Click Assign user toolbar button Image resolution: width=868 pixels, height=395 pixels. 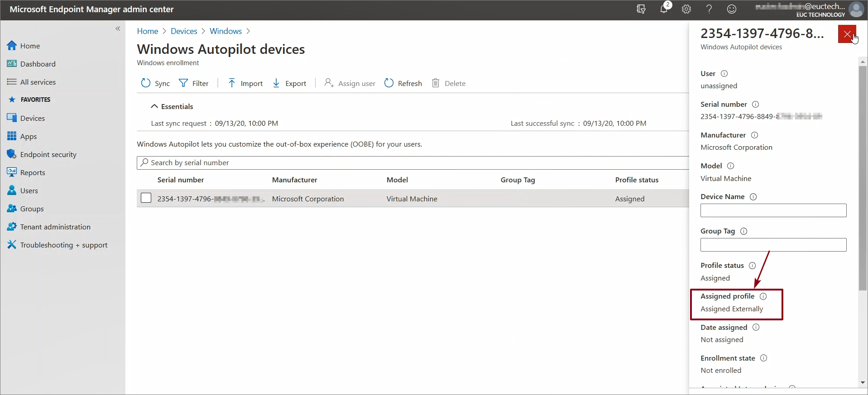click(350, 83)
